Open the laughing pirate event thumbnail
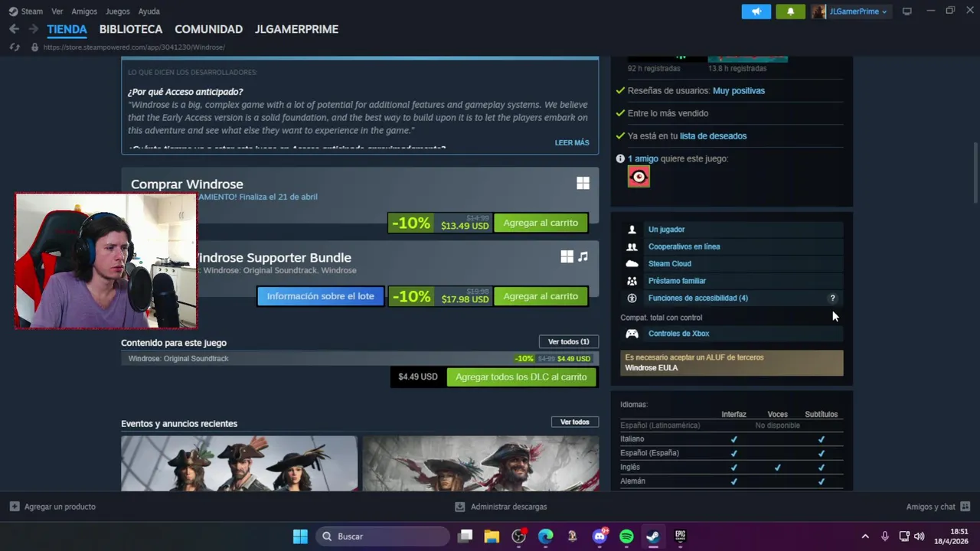The height and width of the screenshot is (551, 980). click(481, 464)
